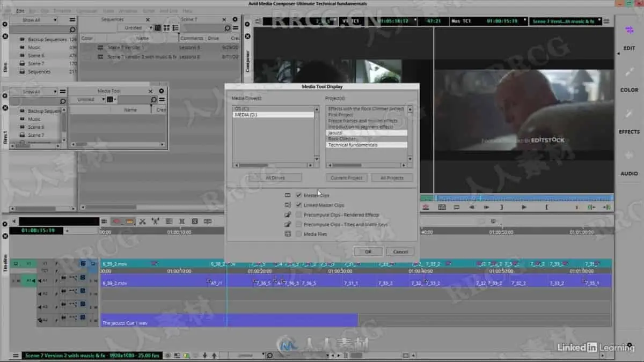
Task: Switch Sequences bin to frame view icon
Action: click(x=167, y=28)
